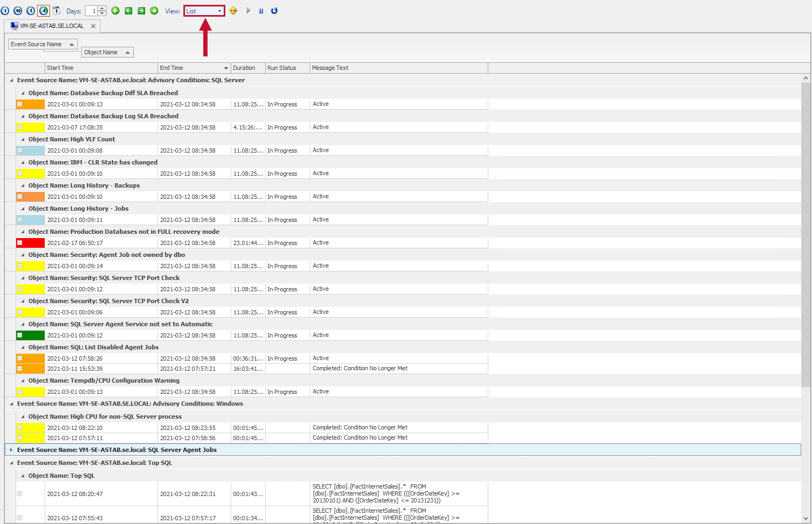Screen dimensions: 812x524
Task: Open the End Time column filter dropdown
Action: pos(225,68)
